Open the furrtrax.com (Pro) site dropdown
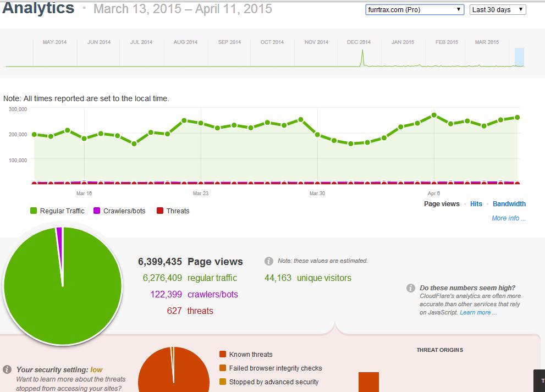This screenshot has width=545, height=392. pos(415,10)
